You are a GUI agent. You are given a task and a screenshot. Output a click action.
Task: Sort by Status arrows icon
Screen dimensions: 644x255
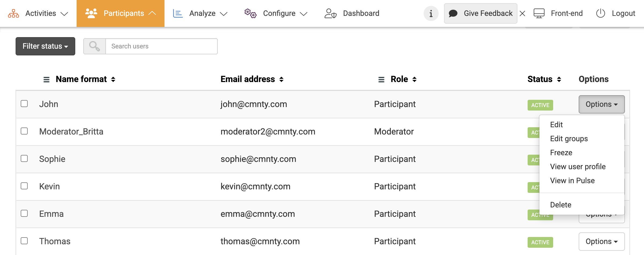click(x=559, y=79)
